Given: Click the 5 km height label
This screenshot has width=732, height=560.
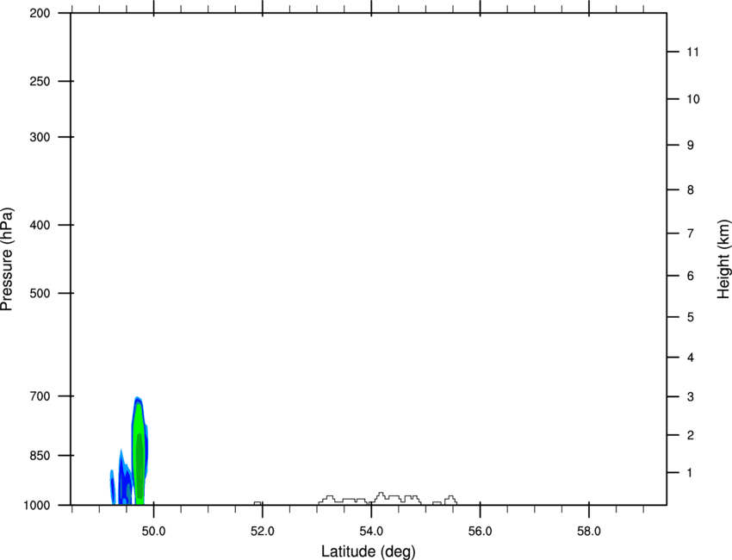Looking at the screenshot, I should [691, 317].
